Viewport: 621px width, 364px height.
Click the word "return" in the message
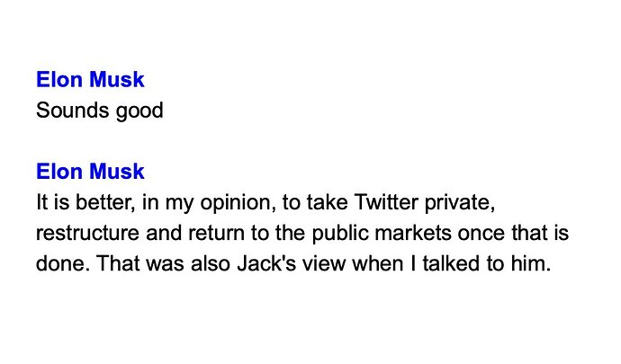click(x=217, y=233)
